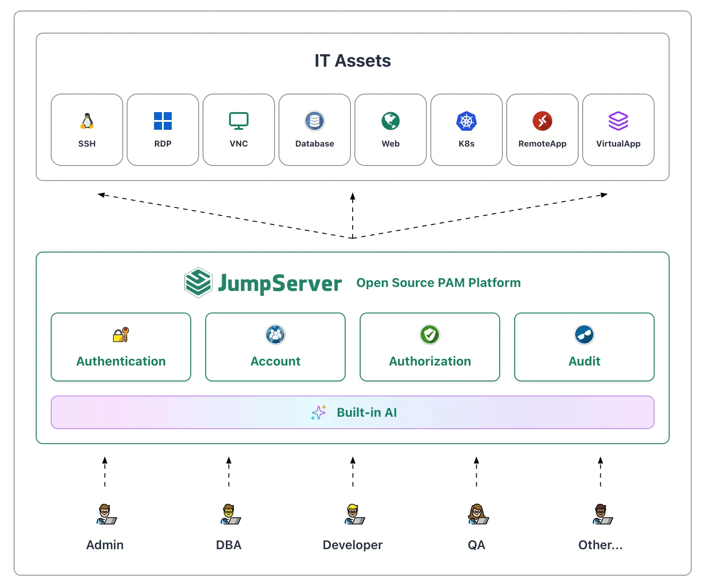
Task: Click the Admin user avatar
Action: (106, 514)
